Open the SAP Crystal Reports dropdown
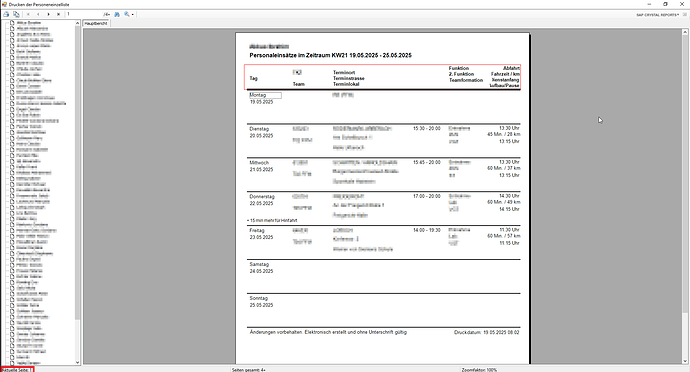Viewport: 690px width, 372px height. [x=657, y=15]
